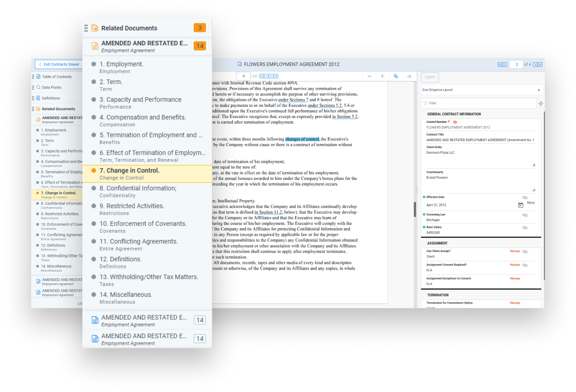
Task: Select the Data Points magnifier icon in sidebar
Action: pos(38,87)
